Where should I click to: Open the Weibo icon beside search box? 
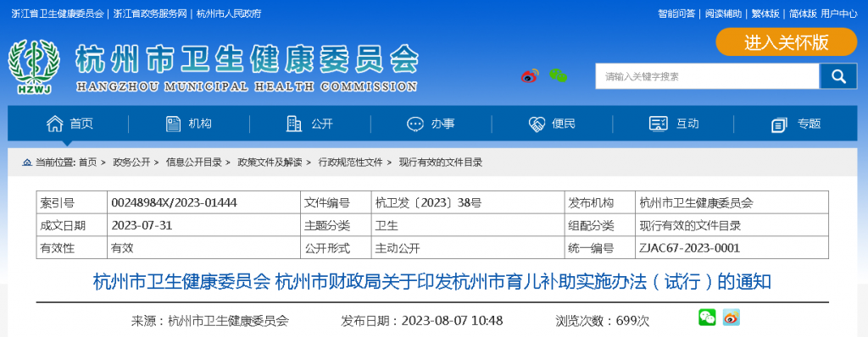pos(530,76)
